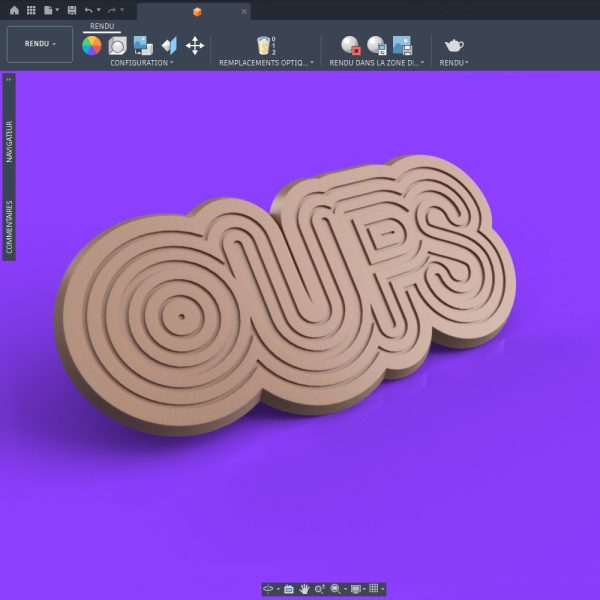Open the Appearance color wheel tool

click(92, 46)
